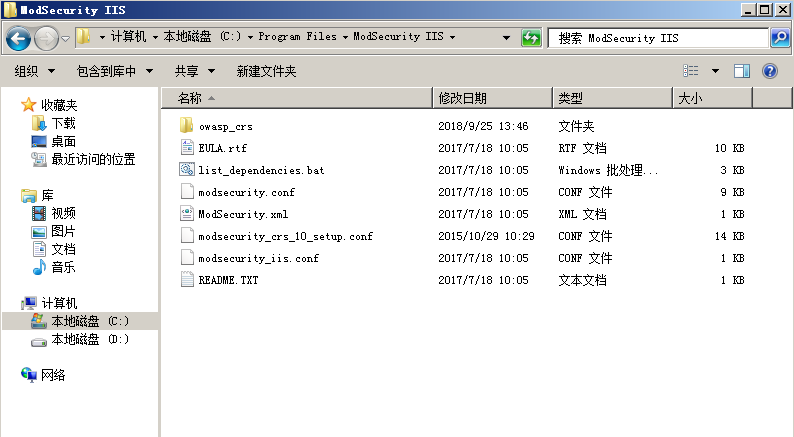Screen dimensions: 794x437
Task: Click the green refresh button
Action: pos(531,38)
